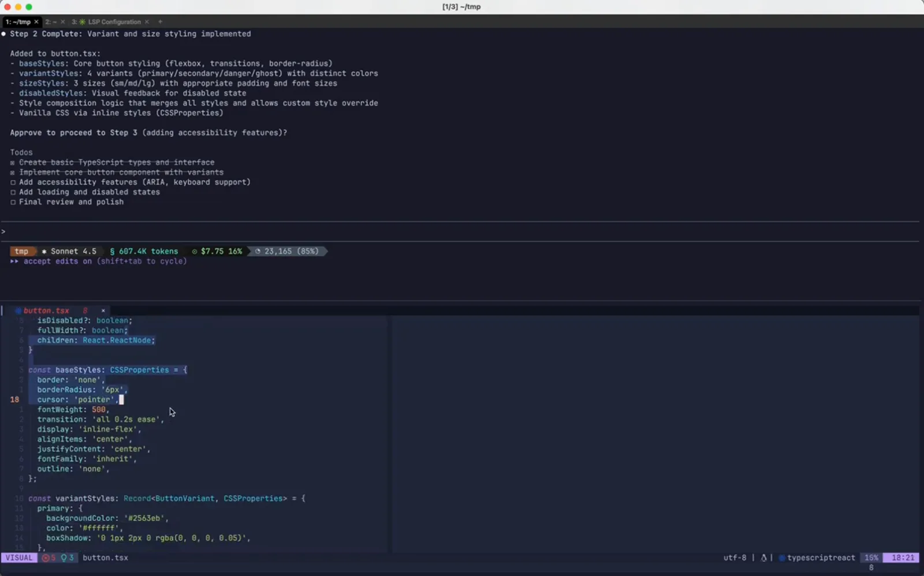This screenshot has width=924, height=576.
Task: Click the '18:21' cursor position indicator
Action: [903, 558]
